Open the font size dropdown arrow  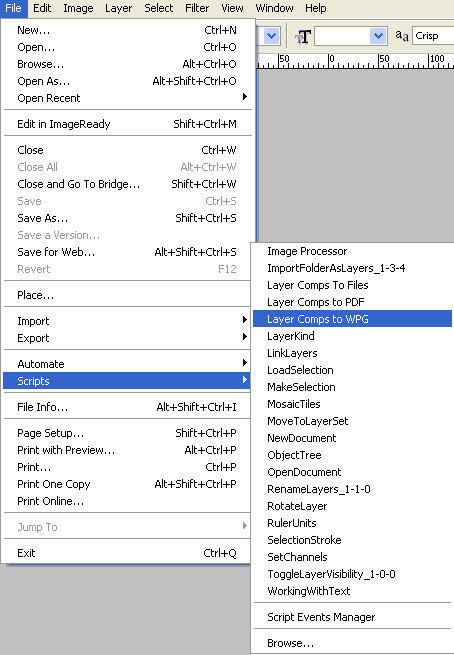click(378, 36)
